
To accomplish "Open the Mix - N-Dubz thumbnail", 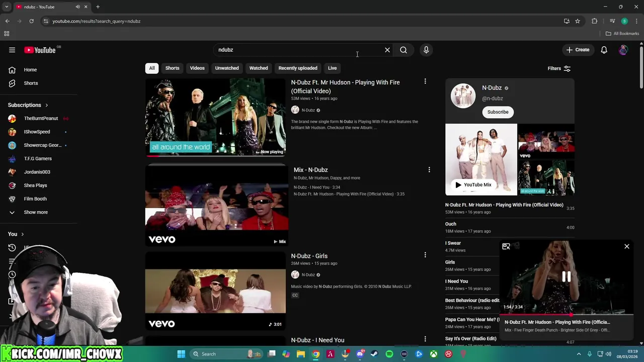I will pos(217,206).
